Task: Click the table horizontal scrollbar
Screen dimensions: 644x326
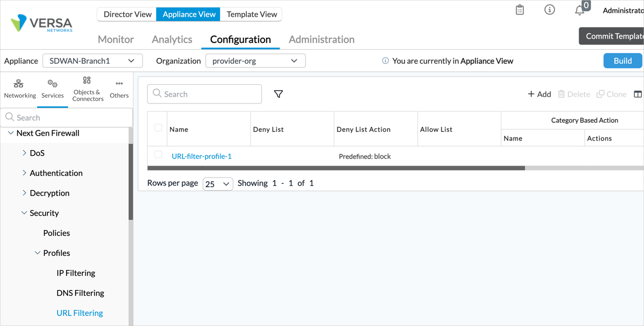Action: click(336, 168)
